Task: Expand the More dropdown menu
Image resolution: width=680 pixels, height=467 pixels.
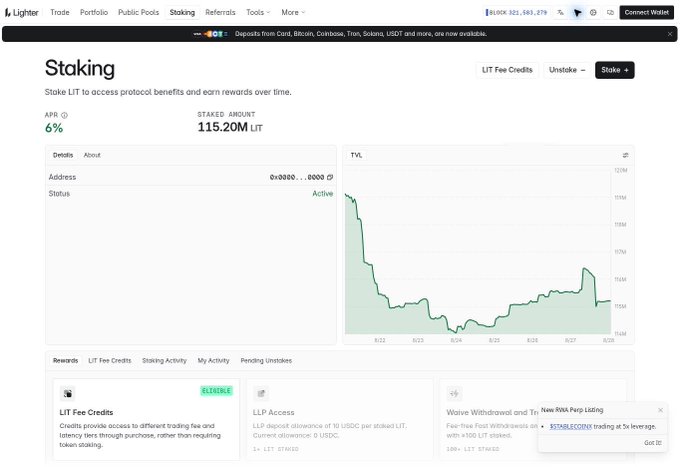Action: pyautogui.click(x=293, y=13)
